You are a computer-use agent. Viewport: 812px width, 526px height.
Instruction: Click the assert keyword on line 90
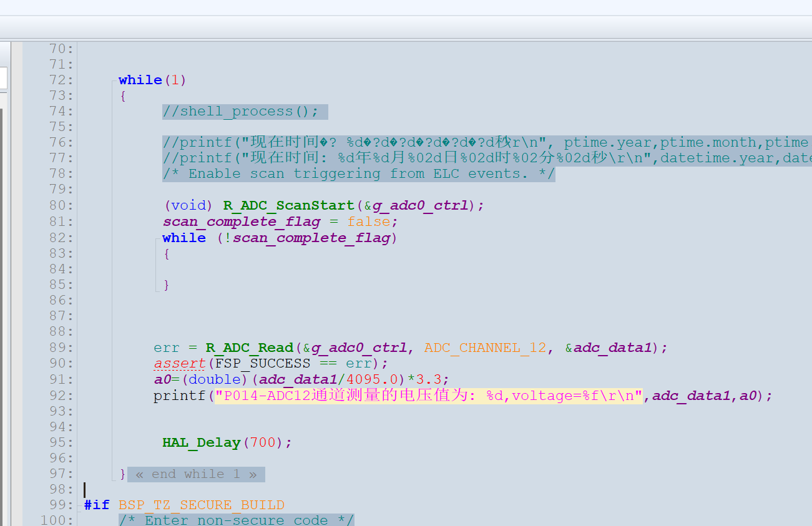tap(180, 363)
